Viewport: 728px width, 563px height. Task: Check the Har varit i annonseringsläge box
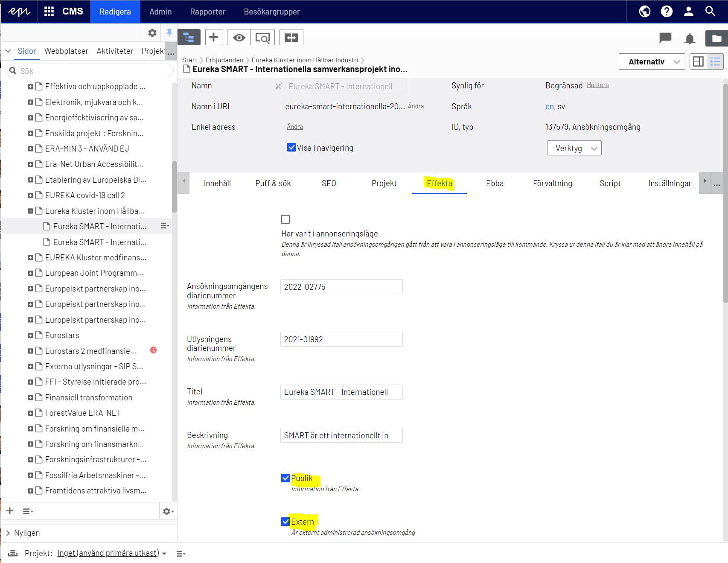click(285, 219)
